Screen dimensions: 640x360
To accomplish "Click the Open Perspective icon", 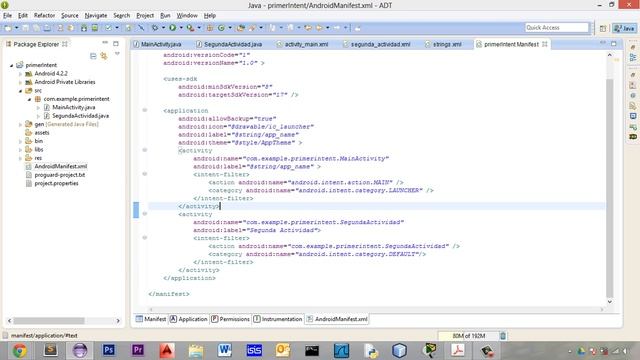I will coord(603,28).
